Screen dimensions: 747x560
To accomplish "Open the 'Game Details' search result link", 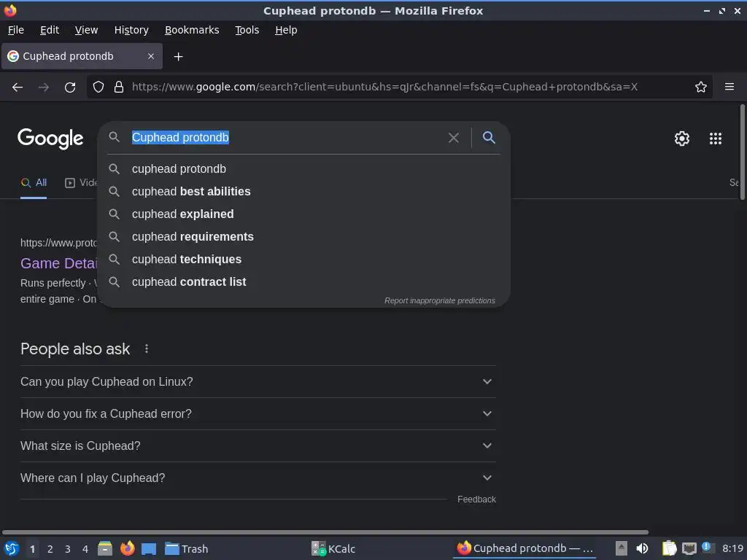I will [59, 263].
